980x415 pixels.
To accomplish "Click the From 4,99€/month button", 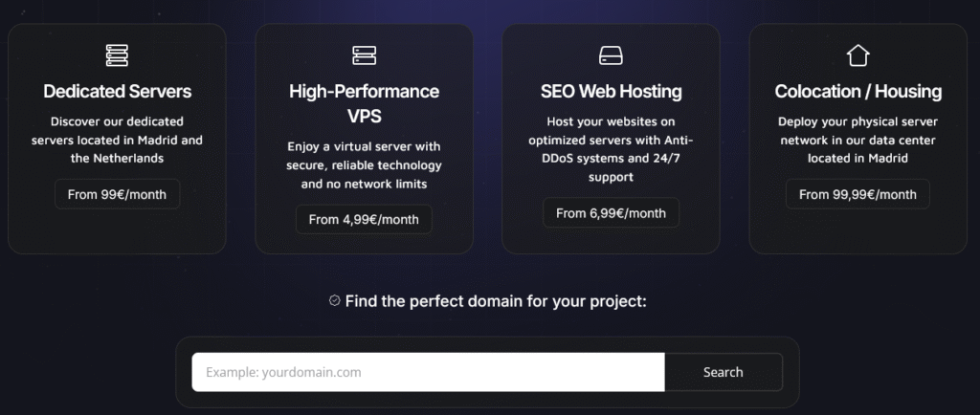I will tap(364, 219).
